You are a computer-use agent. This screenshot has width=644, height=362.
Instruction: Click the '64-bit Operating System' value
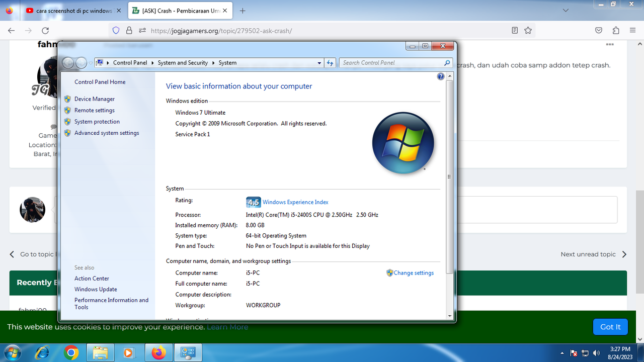tap(276, 236)
